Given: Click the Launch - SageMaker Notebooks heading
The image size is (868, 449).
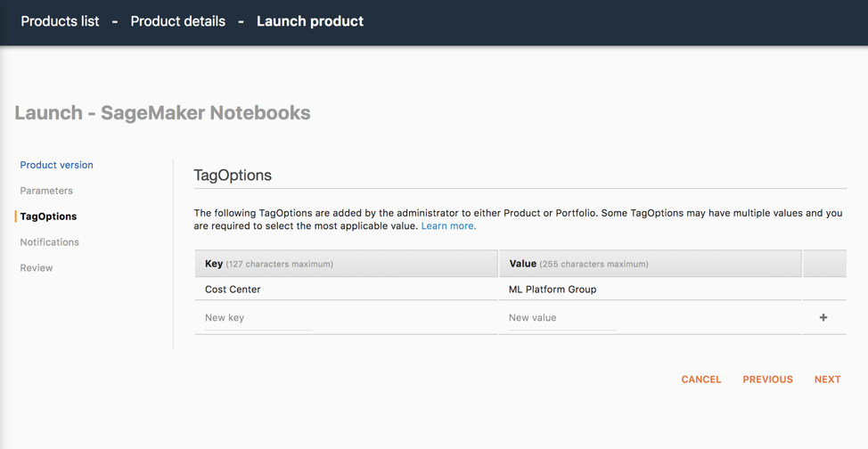Looking at the screenshot, I should tap(162, 113).
